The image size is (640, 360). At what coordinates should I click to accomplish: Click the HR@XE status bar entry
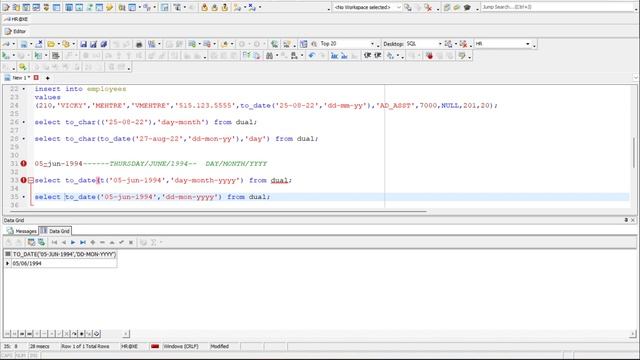tap(129, 347)
